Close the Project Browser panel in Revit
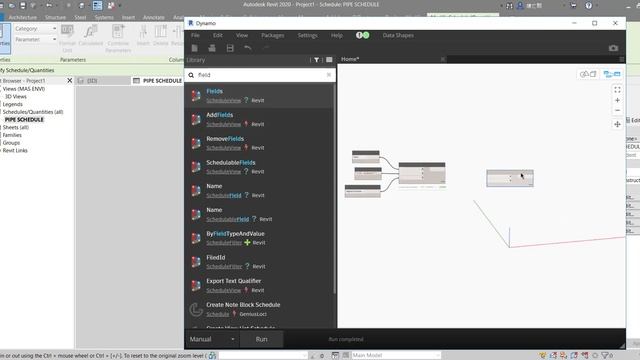640x360 pixels. coord(69,80)
